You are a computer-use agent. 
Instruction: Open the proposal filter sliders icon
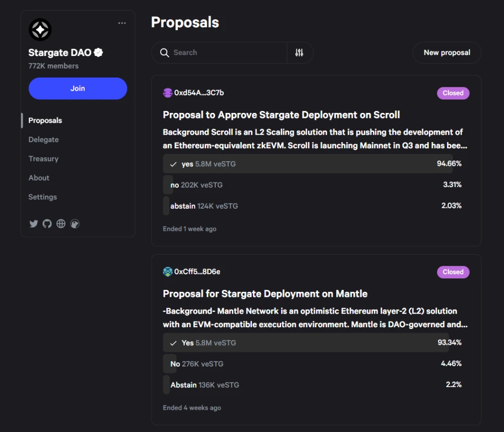pyautogui.click(x=299, y=52)
